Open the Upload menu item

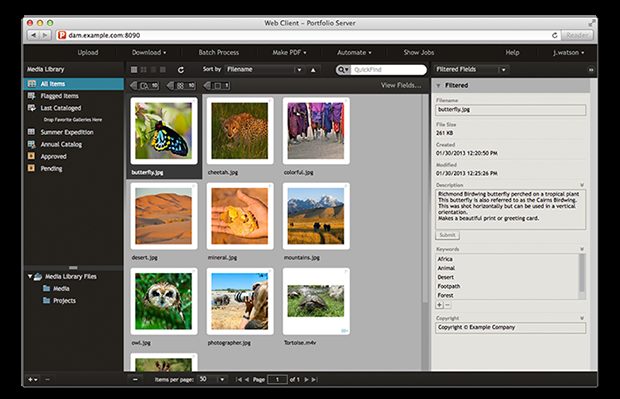(x=88, y=53)
